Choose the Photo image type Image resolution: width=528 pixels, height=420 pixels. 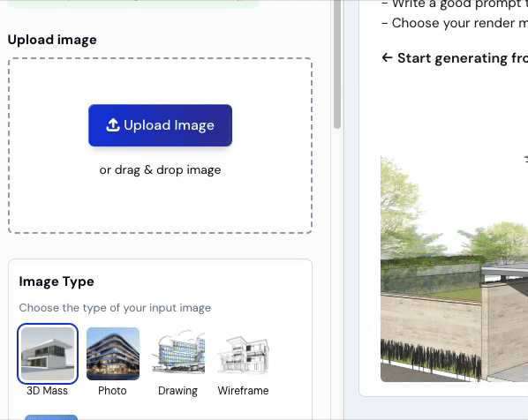(x=113, y=354)
